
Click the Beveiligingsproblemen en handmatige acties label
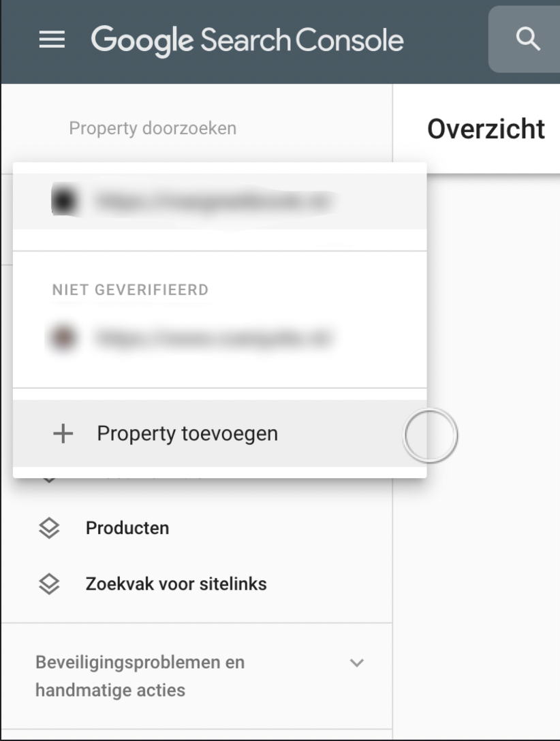click(x=140, y=676)
